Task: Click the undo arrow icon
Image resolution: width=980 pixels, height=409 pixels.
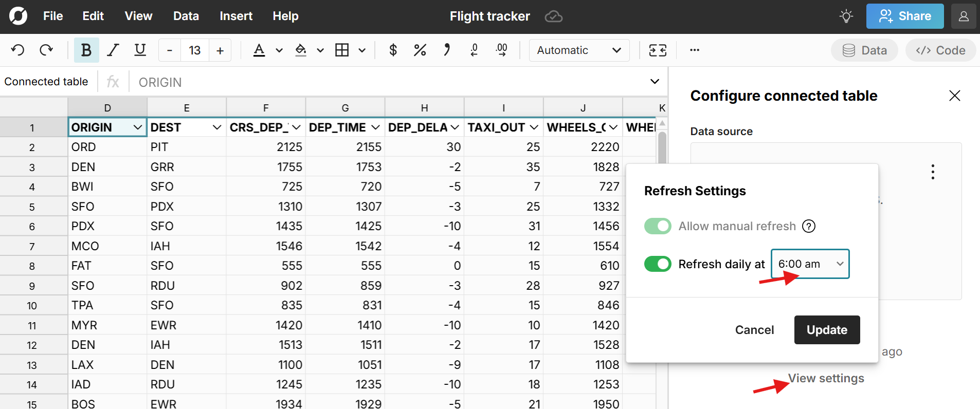Action: pyautogui.click(x=18, y=50)
